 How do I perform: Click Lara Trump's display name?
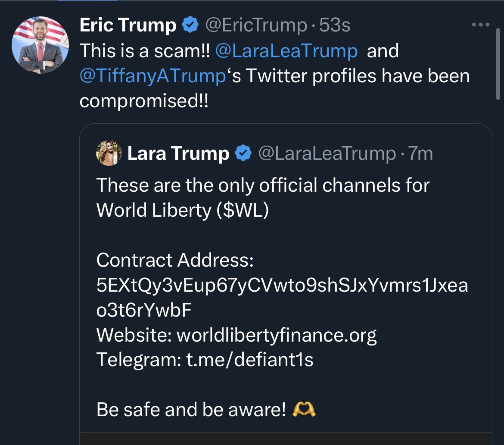(x=178, y=153)
